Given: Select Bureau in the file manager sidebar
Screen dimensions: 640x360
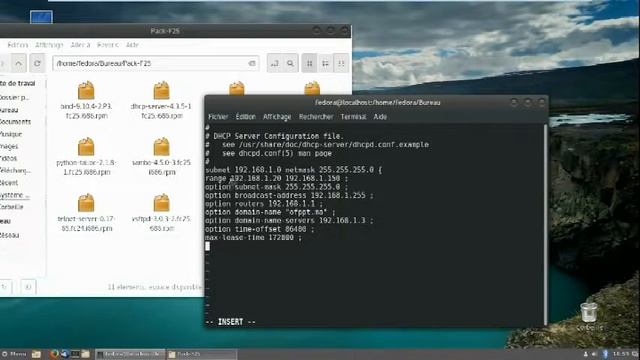Looking at the screenshot, I should point(9,110).
